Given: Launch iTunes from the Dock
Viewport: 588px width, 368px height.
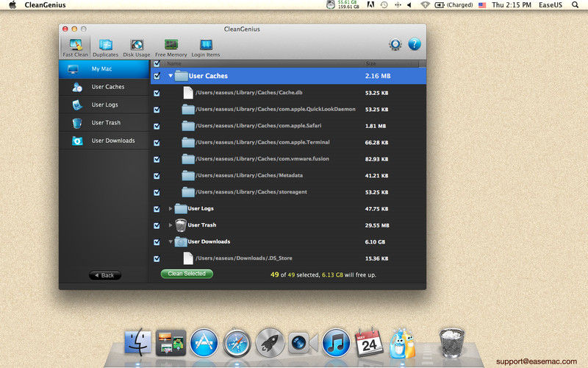Looking at the screenshot, I should pos(336,342).
